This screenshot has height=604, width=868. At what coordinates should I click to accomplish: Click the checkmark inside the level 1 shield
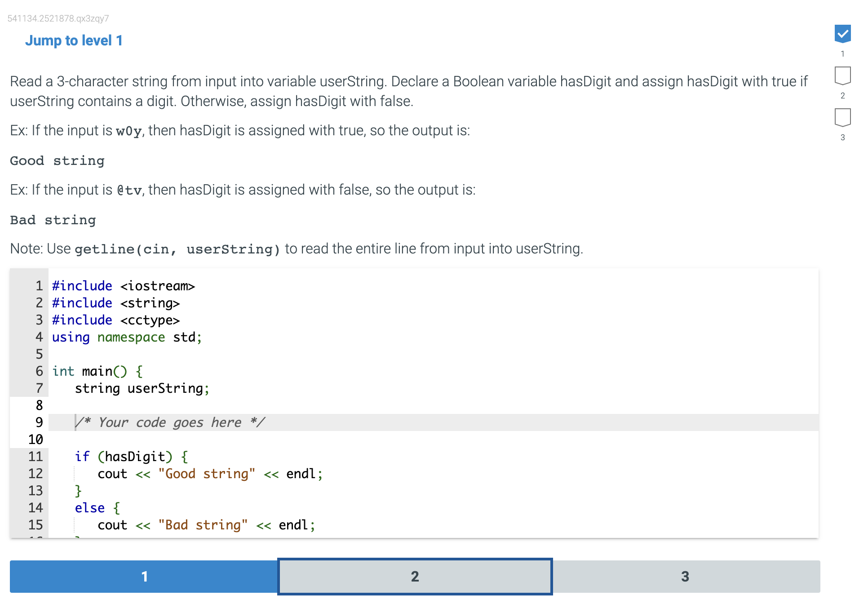tap(843, 34)
